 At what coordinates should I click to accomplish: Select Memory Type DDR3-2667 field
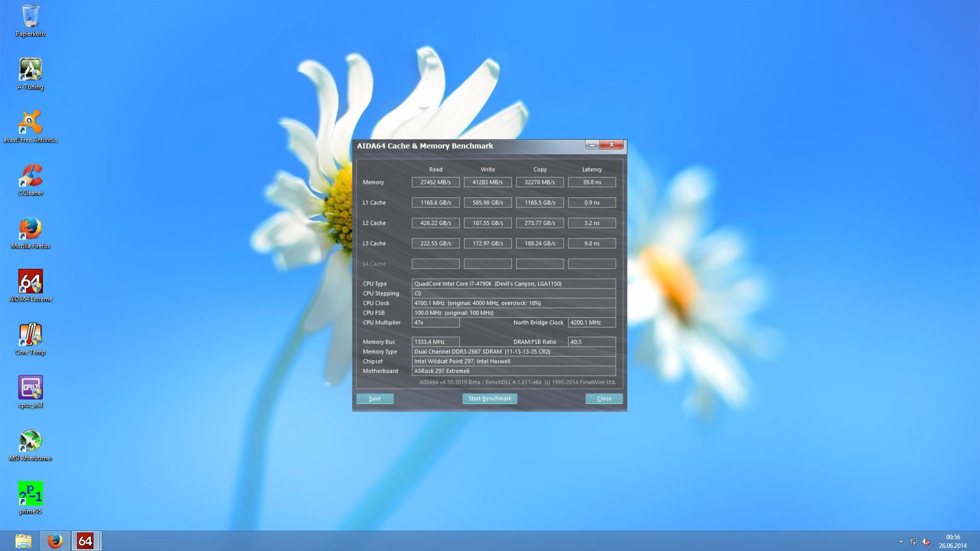coord(514,352)
